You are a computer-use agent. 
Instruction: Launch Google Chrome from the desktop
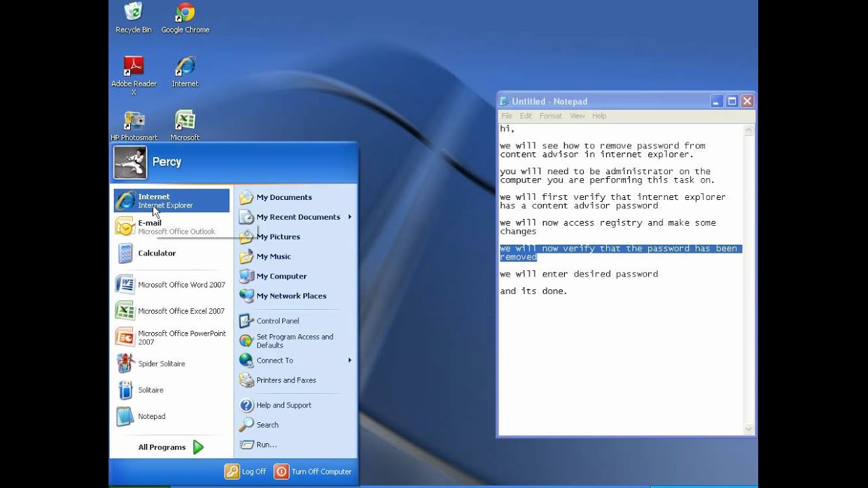[185, 18]
